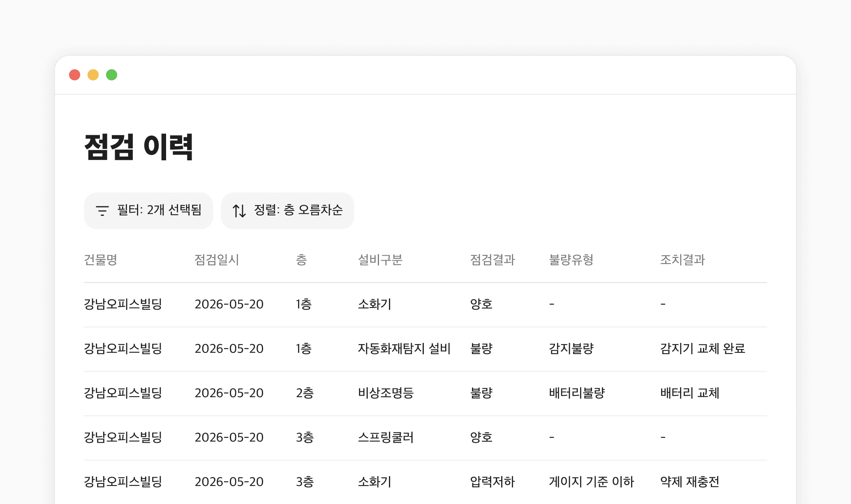Click the 불량유형 column header
851x504 pixels.
[x=571, y=260]
